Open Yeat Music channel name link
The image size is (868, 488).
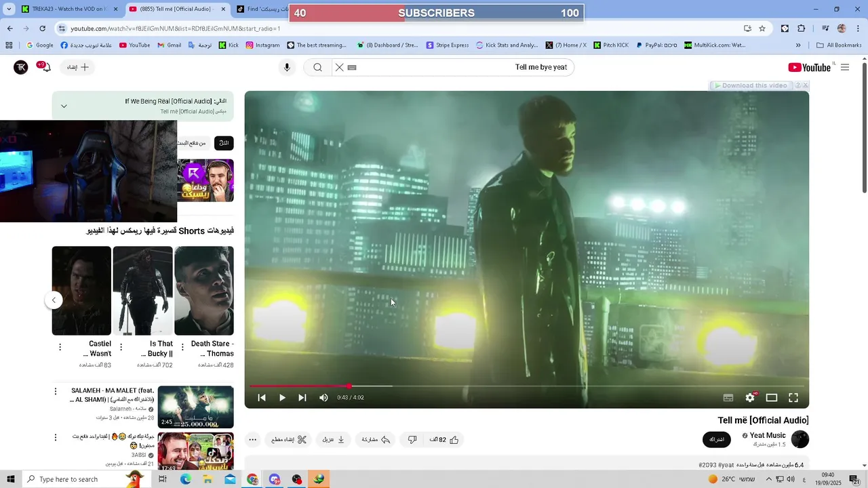[x=768, y=436]
